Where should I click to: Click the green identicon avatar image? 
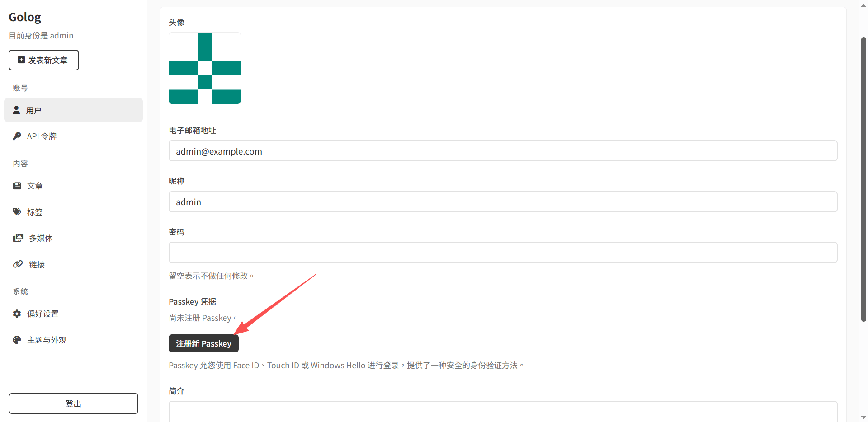coord(205,68)
